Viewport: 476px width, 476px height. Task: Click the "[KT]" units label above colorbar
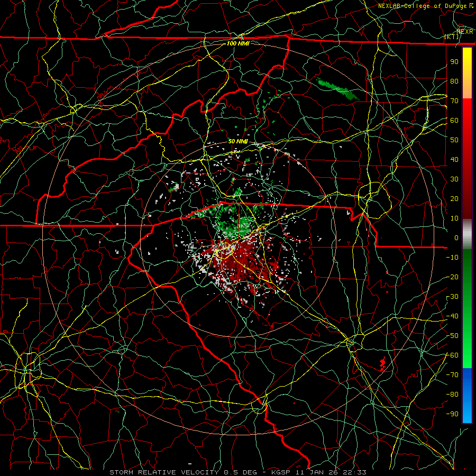(x=452, y=36)
